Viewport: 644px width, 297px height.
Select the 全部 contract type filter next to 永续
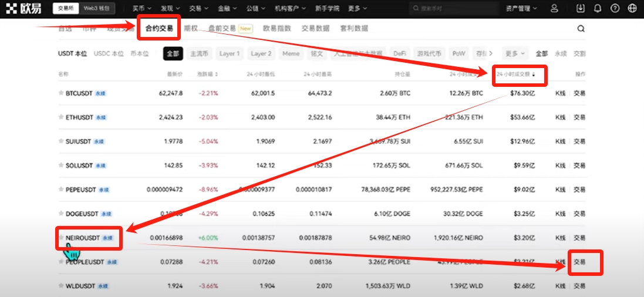coord(542,53)
